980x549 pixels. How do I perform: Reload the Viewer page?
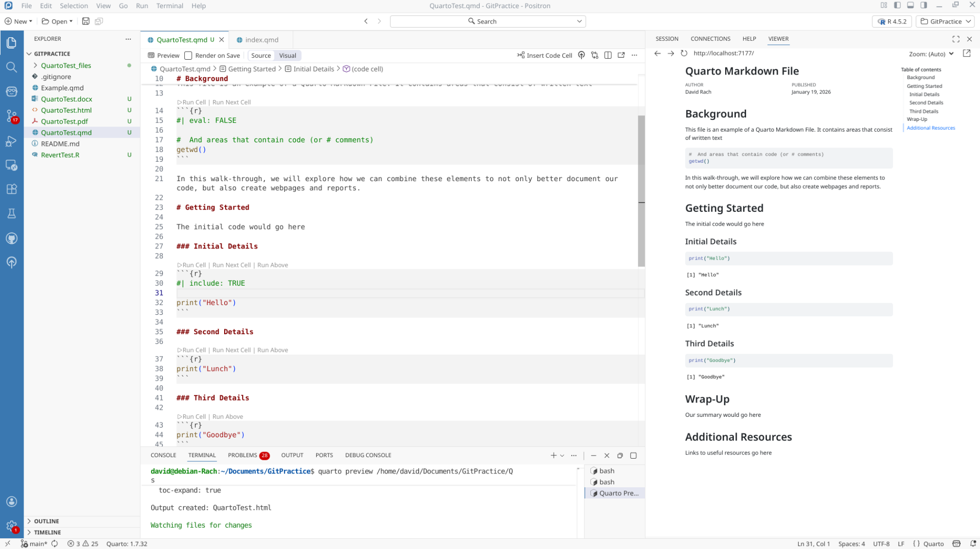(x=684, y=54)
